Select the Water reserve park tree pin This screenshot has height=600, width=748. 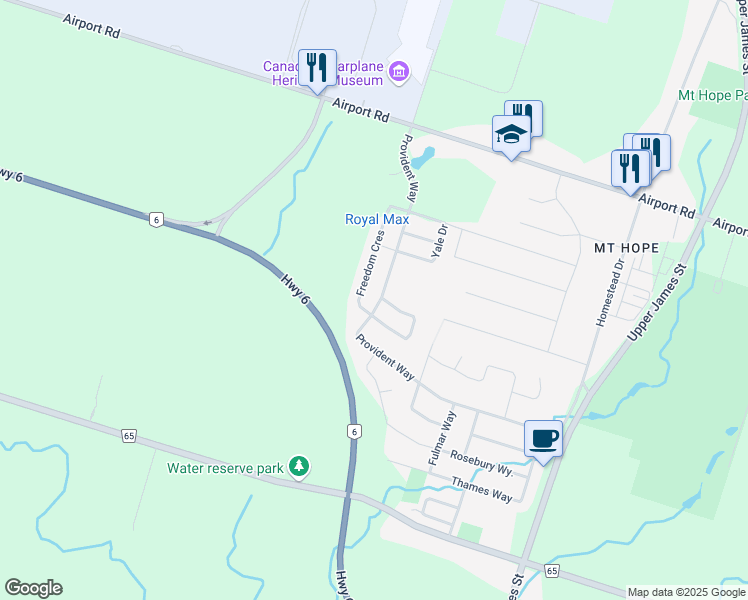[x=299, y=466]
